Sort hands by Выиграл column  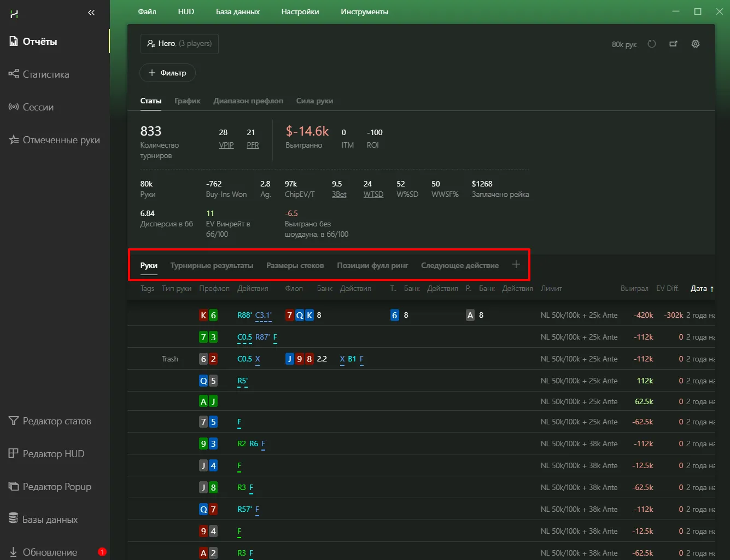click(634, 288)
